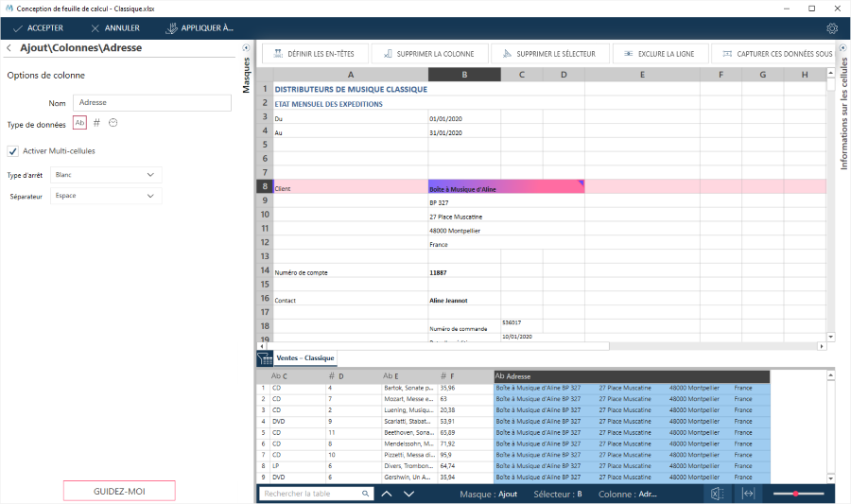851x504 pixels.
Task: Choose the Ab text data type
Action: [79, 123]
